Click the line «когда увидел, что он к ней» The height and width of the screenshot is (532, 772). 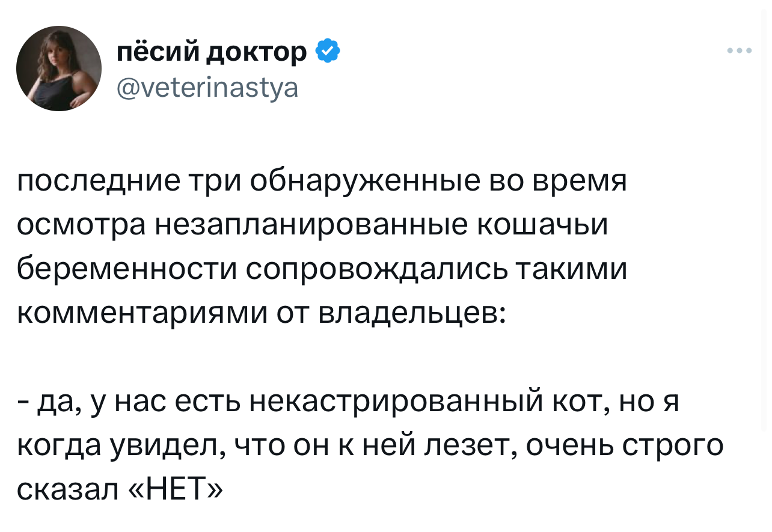point(370,445)
